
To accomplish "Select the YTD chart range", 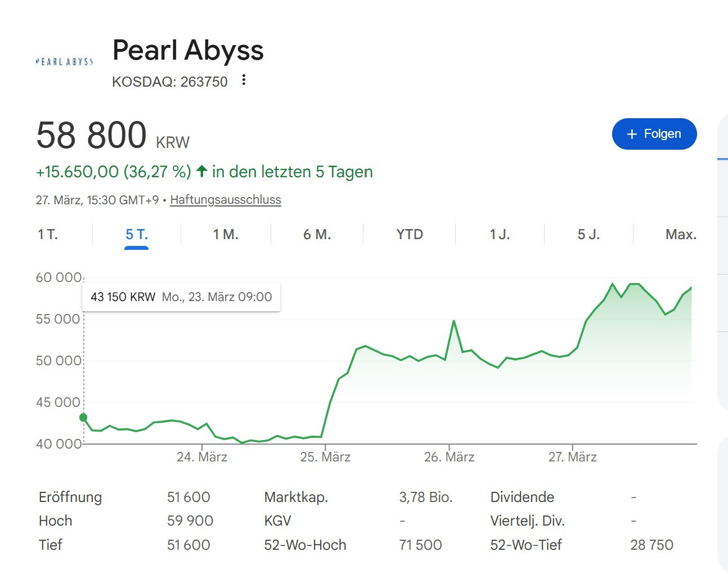I will [x=409, y=234].
